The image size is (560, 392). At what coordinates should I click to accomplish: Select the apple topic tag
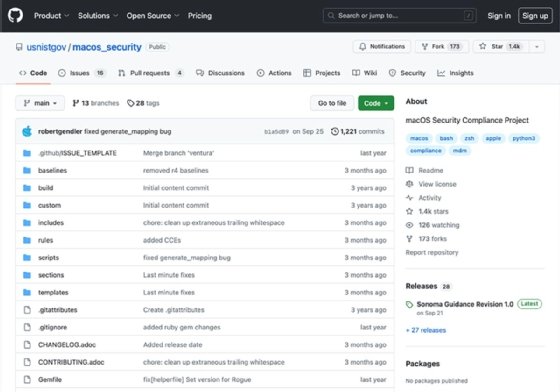pyautogui.click(x=493, y=138)
